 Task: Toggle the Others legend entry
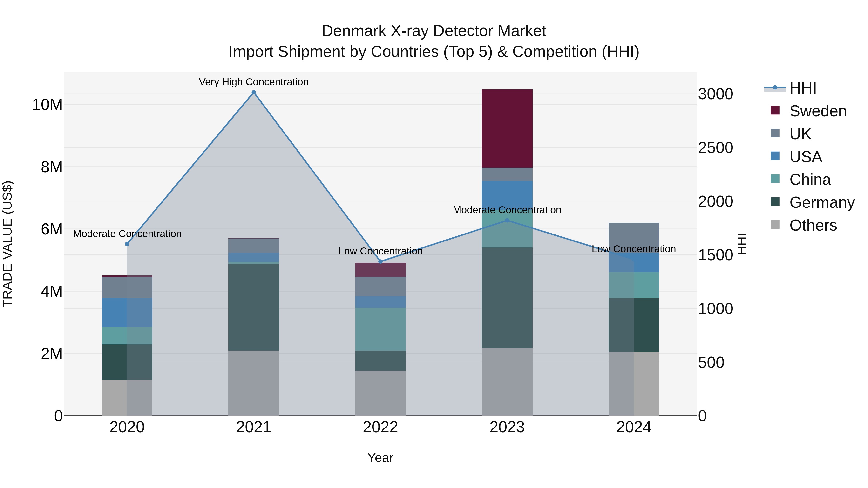[804, 225]
